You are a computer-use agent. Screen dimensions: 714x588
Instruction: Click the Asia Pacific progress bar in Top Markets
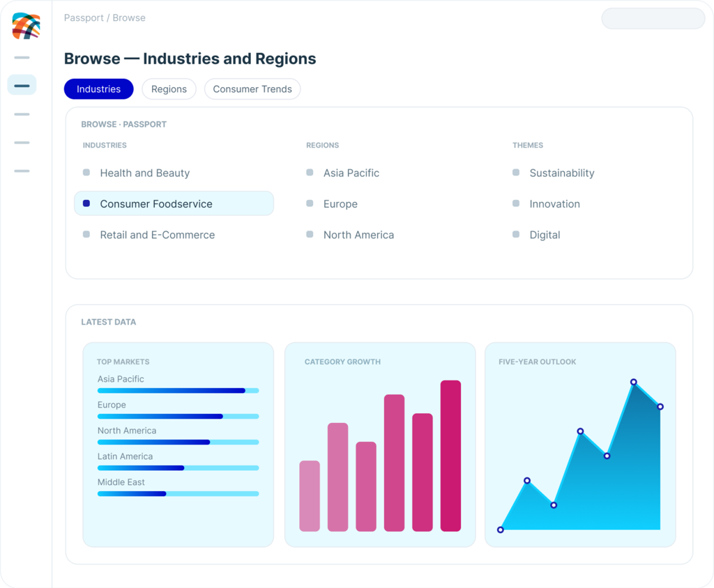click(178, 390)
